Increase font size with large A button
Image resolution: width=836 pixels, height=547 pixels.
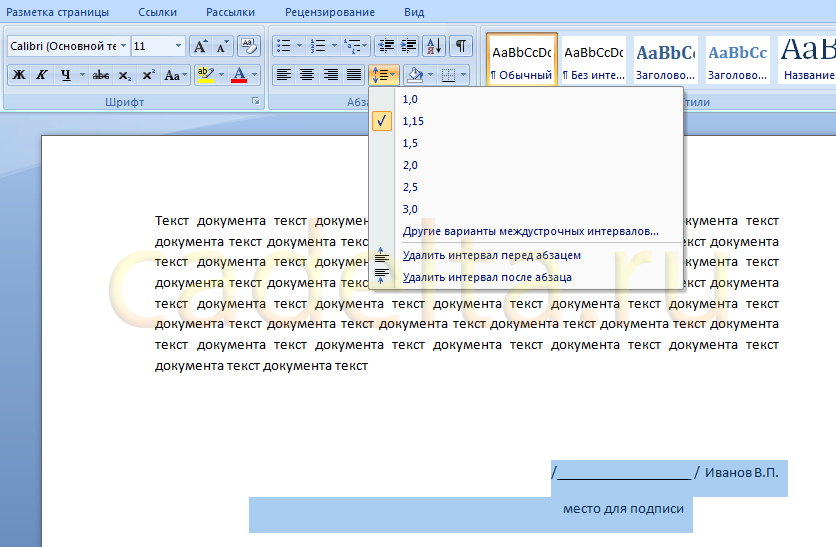tap(200, 46)
